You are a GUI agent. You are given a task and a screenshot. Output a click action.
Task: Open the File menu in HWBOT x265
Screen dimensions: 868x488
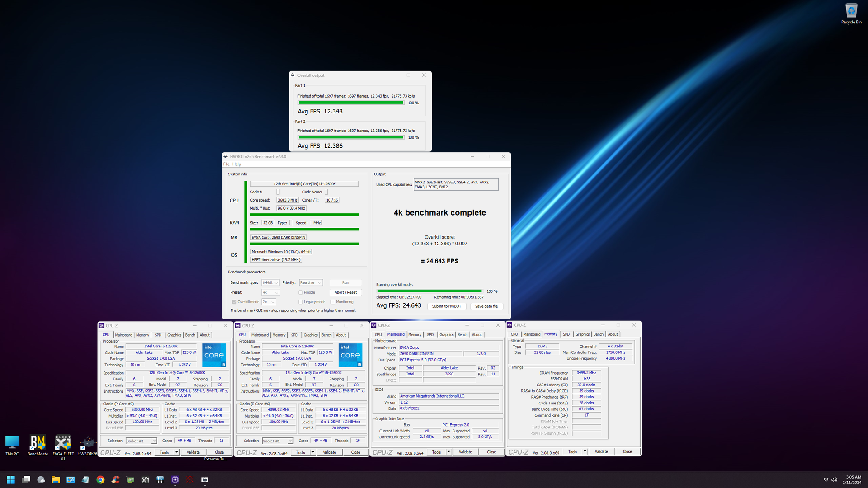[226, 164]
